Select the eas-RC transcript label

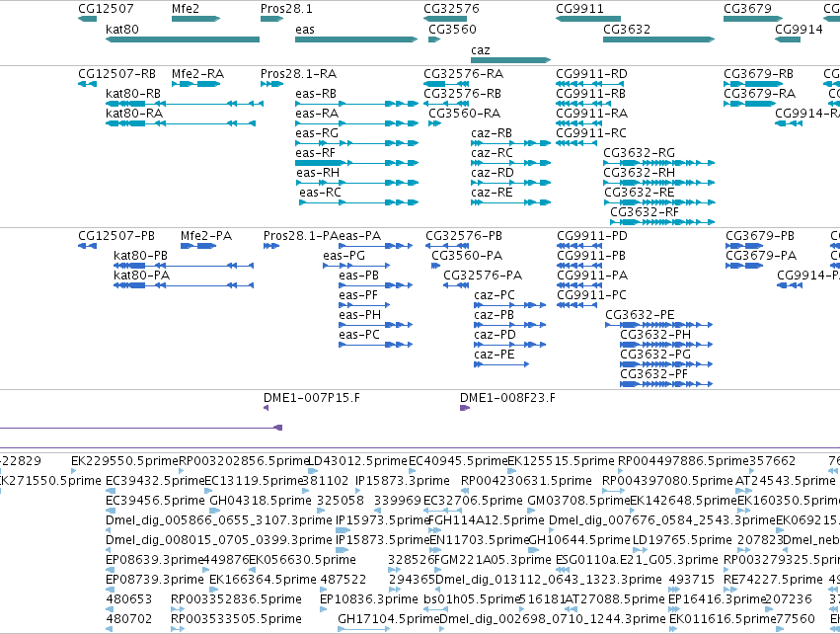[321, 193]
